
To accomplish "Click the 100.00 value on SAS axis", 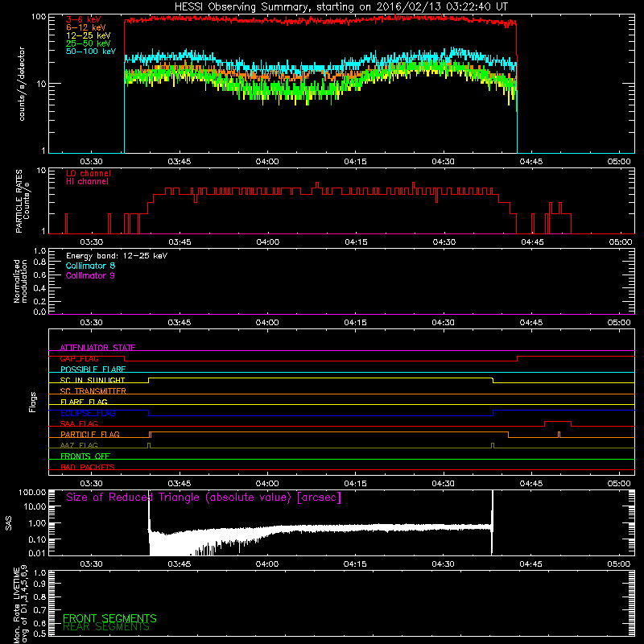I will (x=32, y=493).
